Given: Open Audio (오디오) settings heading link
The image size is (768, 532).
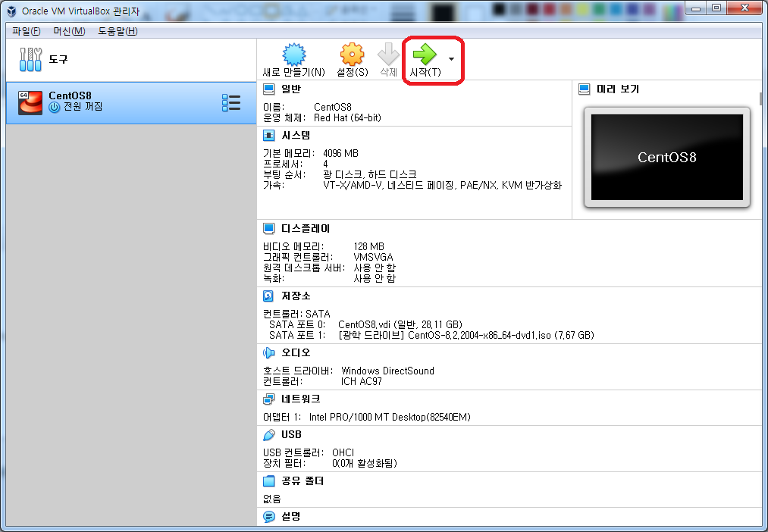Looking at the screenshot, I should pos(296,352).
